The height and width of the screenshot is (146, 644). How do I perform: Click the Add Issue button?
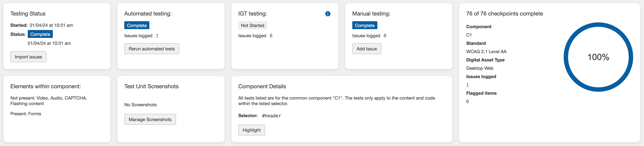pyautogui.click(x=366, y=49)
